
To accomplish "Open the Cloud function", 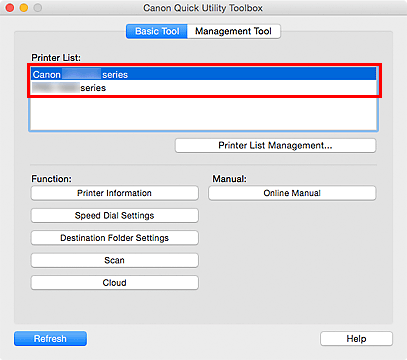I will click(115, 283).
